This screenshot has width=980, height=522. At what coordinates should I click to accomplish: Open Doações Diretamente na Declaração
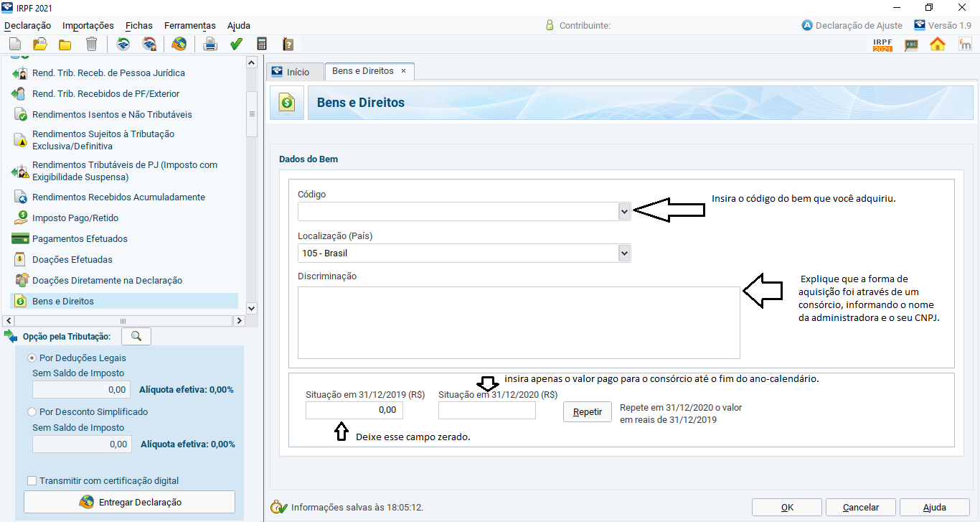tap(106, 281)
